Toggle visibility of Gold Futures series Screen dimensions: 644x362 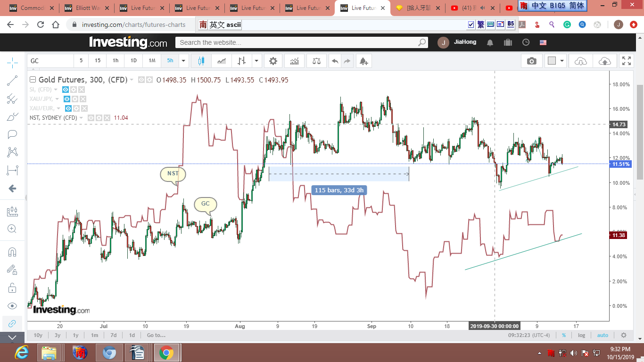(141, 80)
